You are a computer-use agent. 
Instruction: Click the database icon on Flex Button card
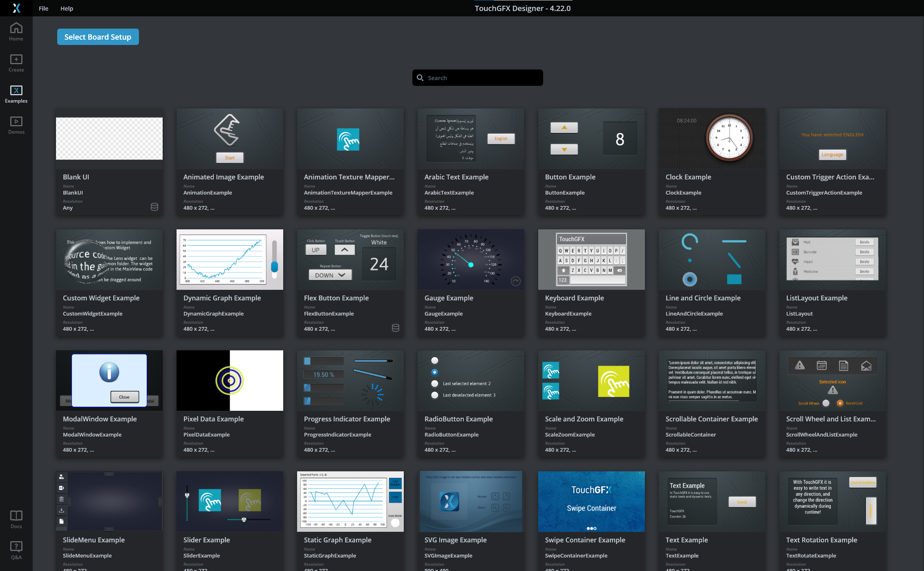point(396,328)
